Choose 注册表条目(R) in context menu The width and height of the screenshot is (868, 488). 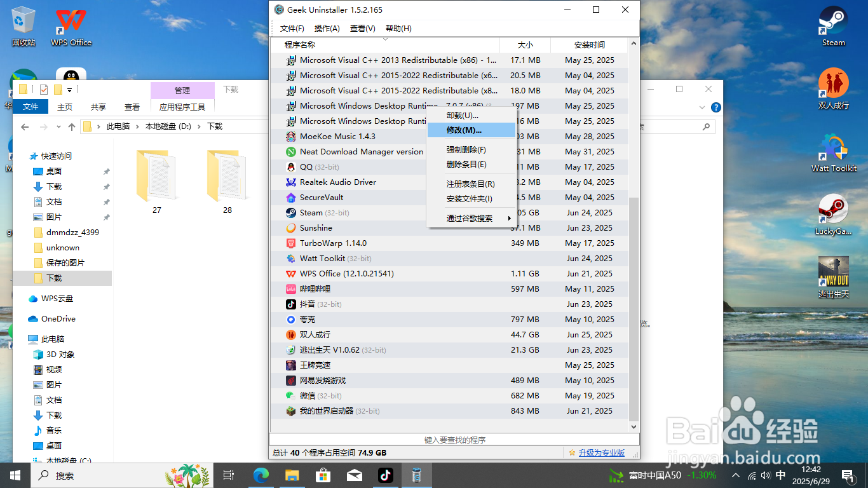(x=471, y=184)
